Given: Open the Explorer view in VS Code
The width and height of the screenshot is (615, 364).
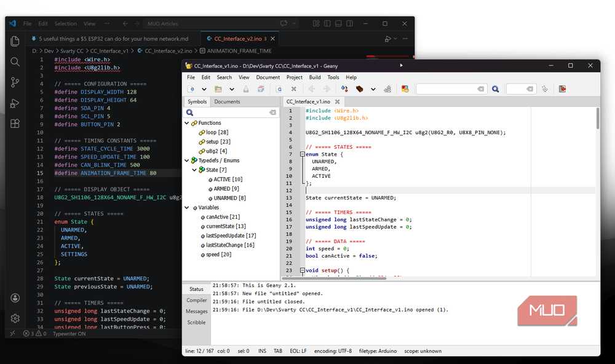Looking at the screenshot, I should 15,41.
